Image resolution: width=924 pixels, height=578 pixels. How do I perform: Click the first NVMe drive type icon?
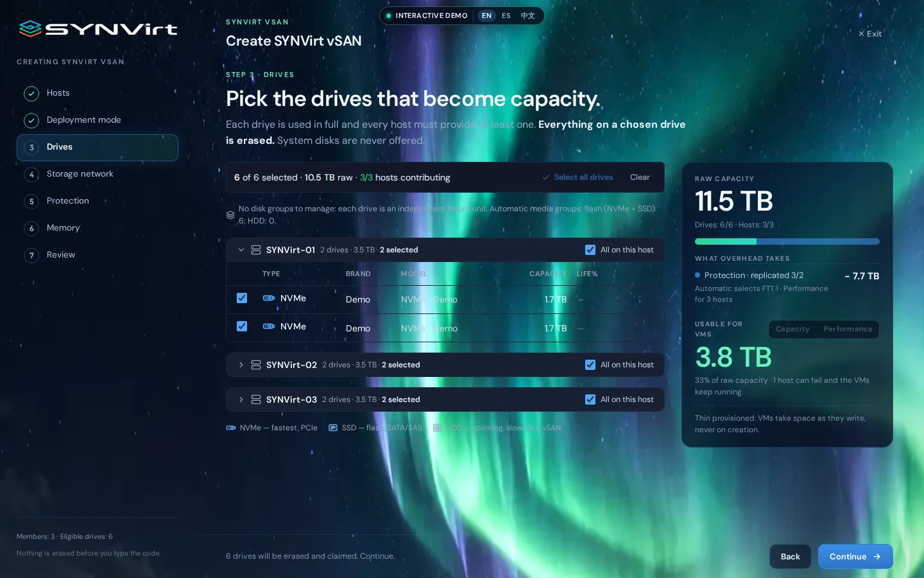click(269, 298)
